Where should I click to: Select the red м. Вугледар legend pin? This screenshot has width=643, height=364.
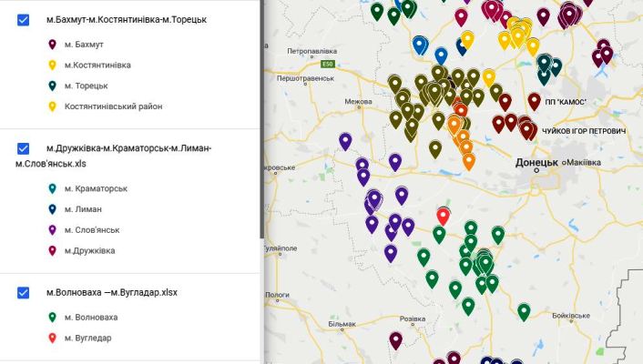pyautogui.click(x=52, y=339)
